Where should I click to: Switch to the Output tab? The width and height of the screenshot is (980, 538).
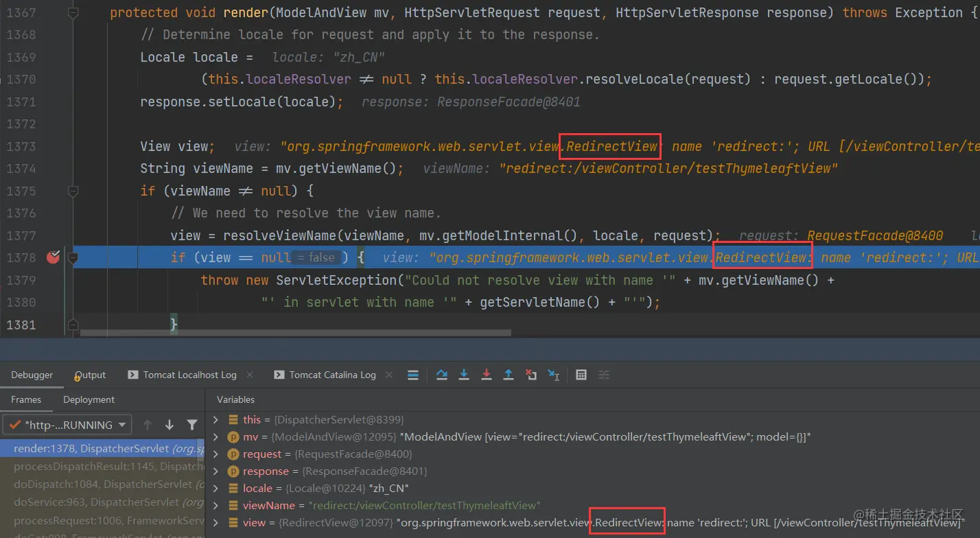pos(91,375)
